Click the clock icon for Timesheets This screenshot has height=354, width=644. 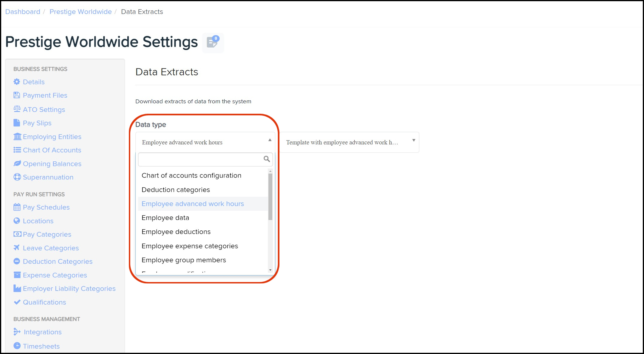point(17,346)
